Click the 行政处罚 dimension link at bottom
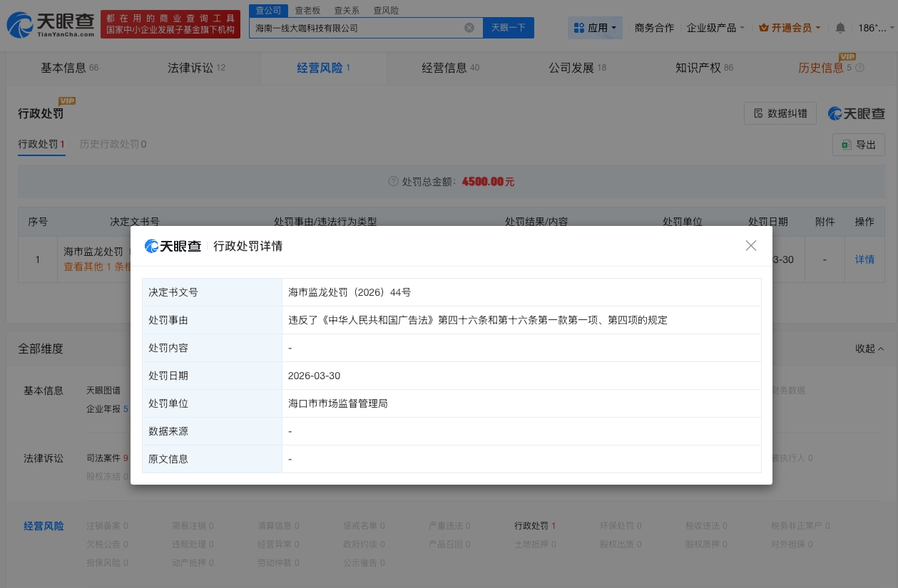This screenshot has width=898, height=588. point(535,526)
